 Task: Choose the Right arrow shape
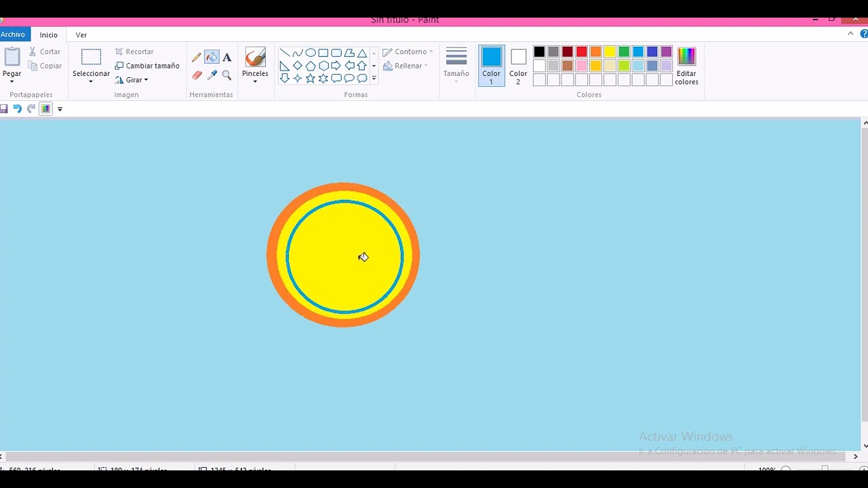coord(336,66)
